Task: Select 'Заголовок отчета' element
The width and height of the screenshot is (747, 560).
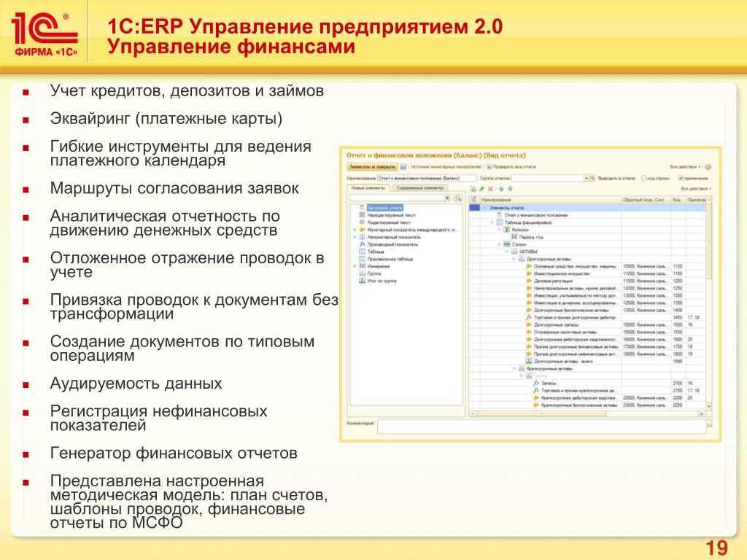Action: pyautogui.click(x=384, y=208)
